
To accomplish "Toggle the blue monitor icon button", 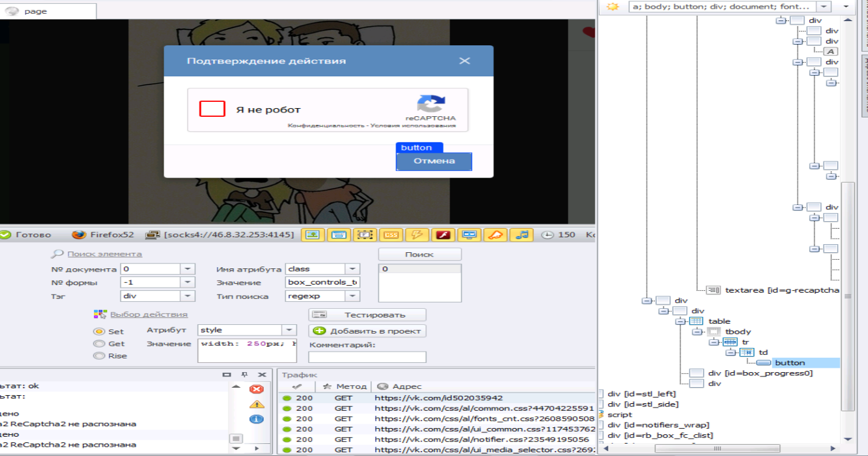I will pyautogui.click(x=469, y=235).
